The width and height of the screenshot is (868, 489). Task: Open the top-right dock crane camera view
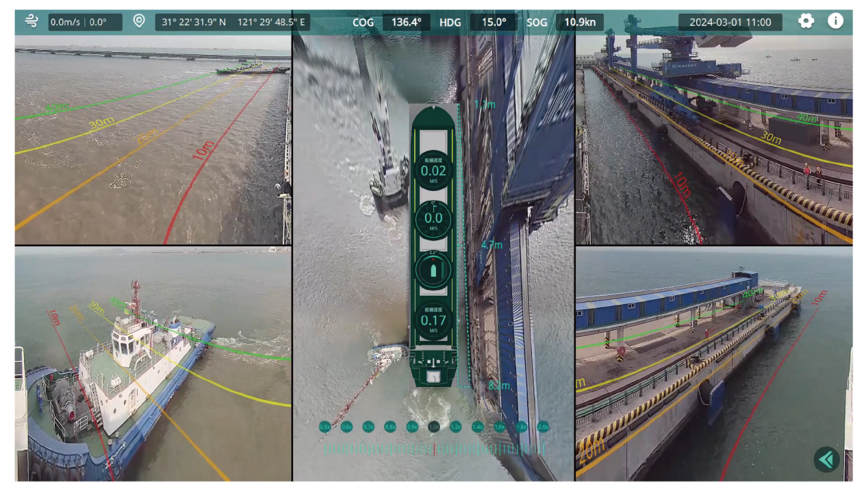pyautogui.click(x=714, y=140)
